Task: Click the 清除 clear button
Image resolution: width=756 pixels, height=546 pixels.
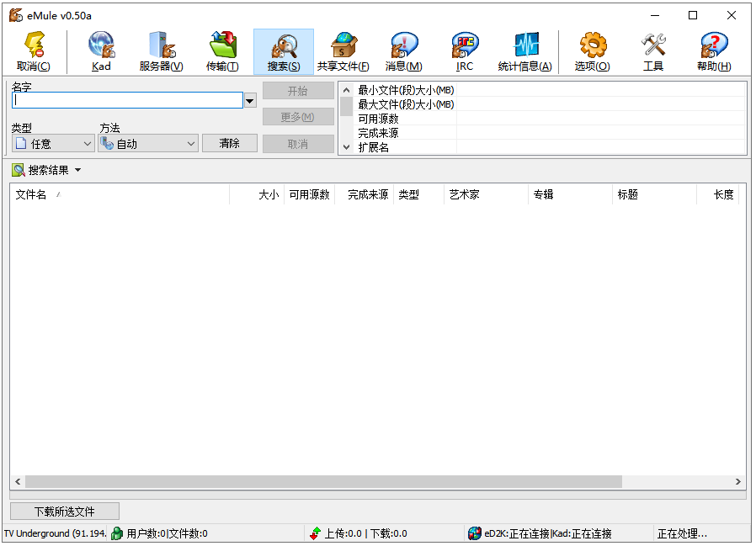Action: (230, 143)
